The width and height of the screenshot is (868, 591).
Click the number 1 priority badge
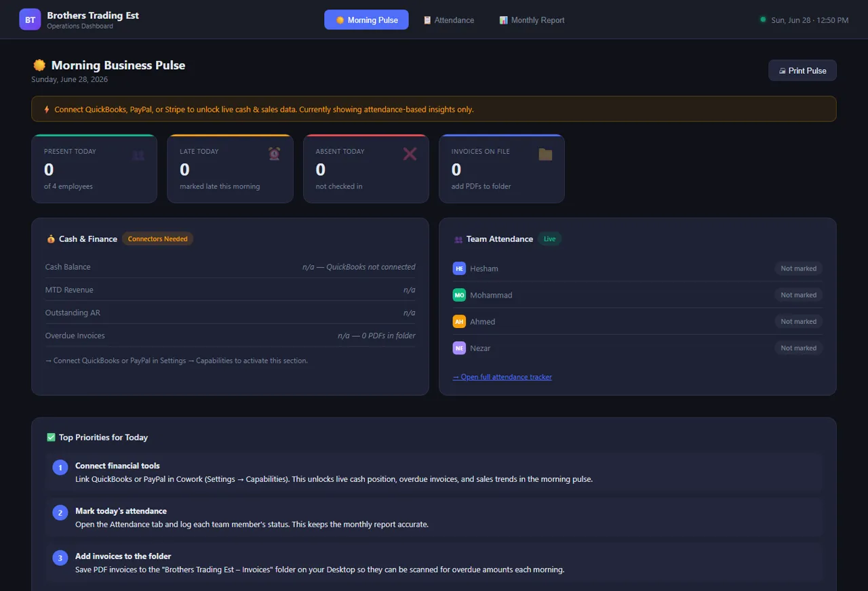click(60, 468)
